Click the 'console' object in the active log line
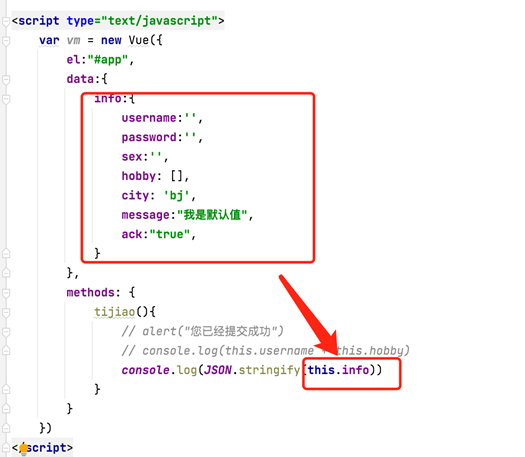This screenshot has width=525, height=457. (146, 370)
